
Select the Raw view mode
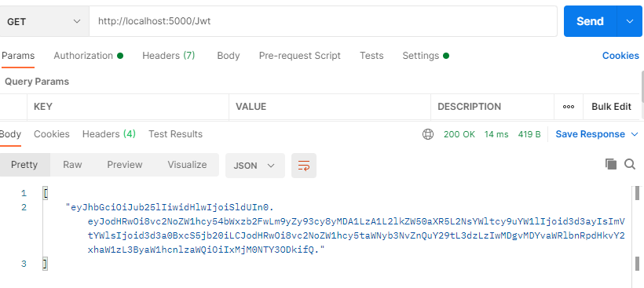point(72,165)
